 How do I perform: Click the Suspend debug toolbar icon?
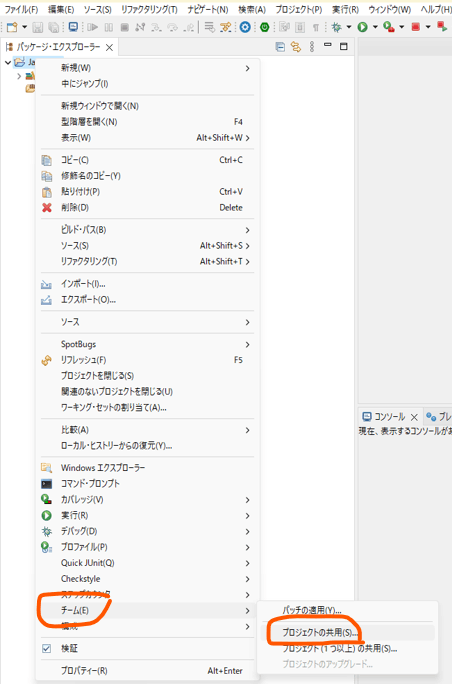point(109,27)
